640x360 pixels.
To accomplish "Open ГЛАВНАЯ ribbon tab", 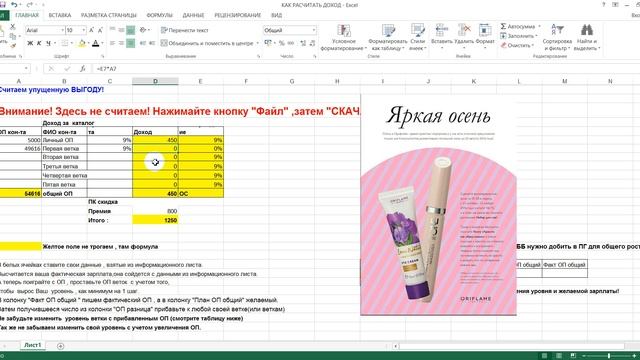I will pyautogui.click(x=27, y=15).
